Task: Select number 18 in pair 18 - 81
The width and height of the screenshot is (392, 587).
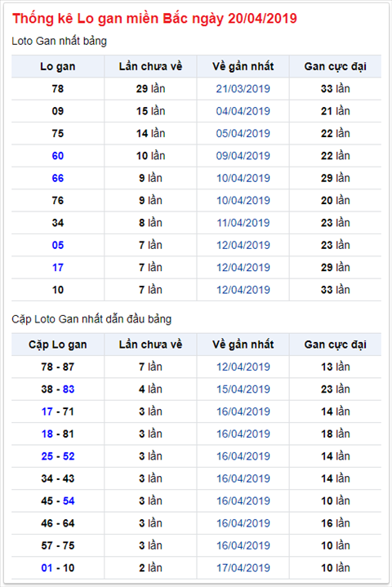Action: point(47,434)
